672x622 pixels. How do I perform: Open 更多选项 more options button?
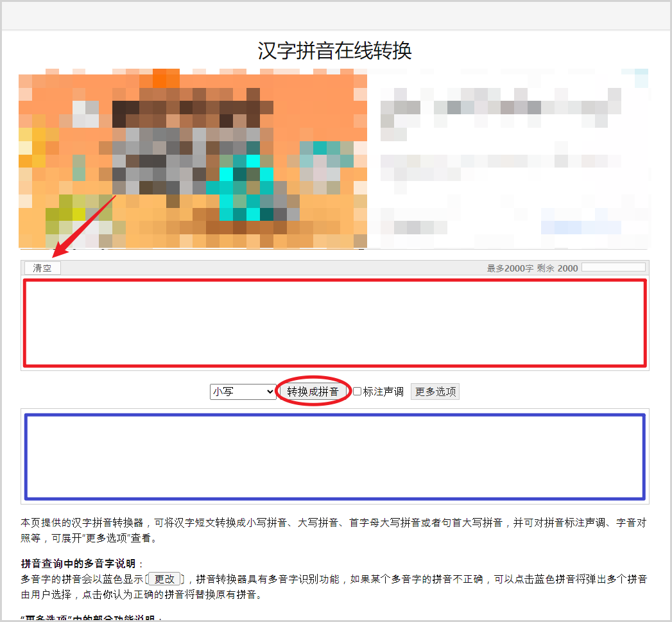click(x=435, y=392)
